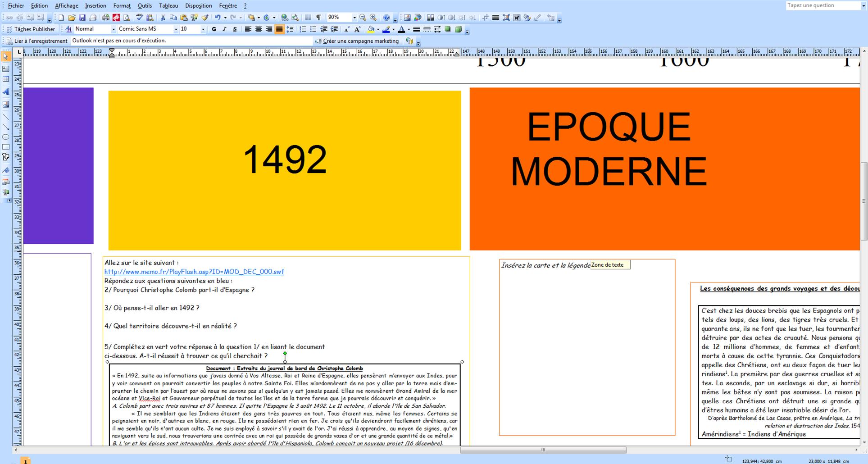Toggle italic formatting (I)
Screen dimensions: 868x464
tap(224, 29)
